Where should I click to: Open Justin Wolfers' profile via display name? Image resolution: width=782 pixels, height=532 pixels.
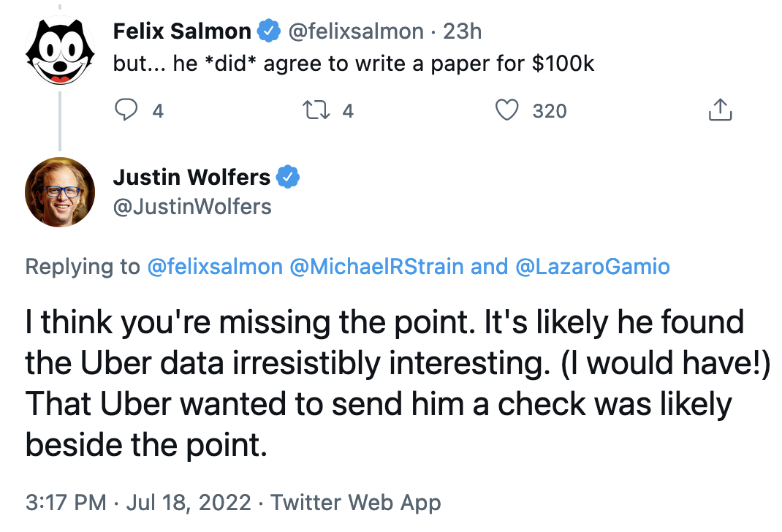pos(191,177)
